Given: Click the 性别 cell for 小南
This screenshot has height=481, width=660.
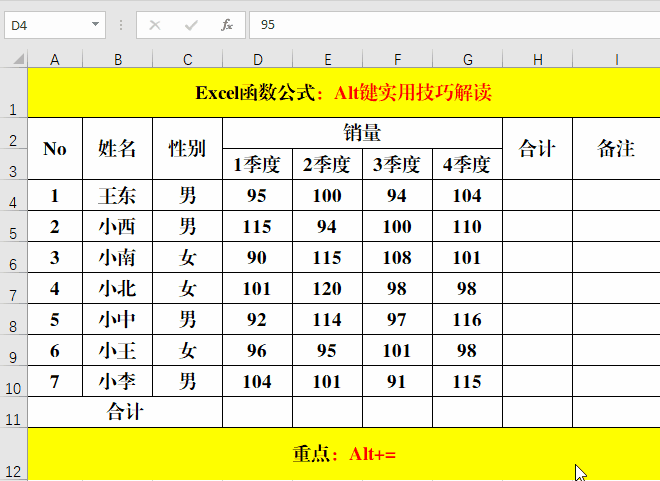Looking at the screenshot, I should (187, 257).
